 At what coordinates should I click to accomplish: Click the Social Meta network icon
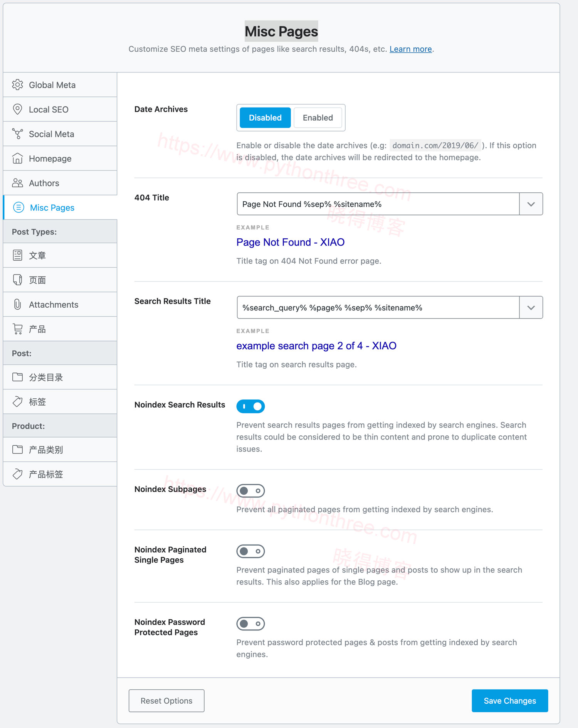pyautogui.click(x=17, y=134)
